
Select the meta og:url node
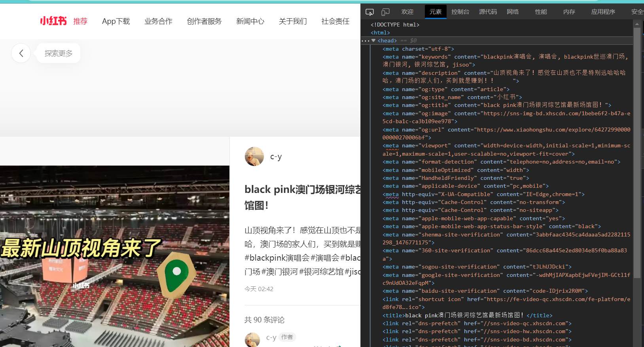(x=506, y=133)
